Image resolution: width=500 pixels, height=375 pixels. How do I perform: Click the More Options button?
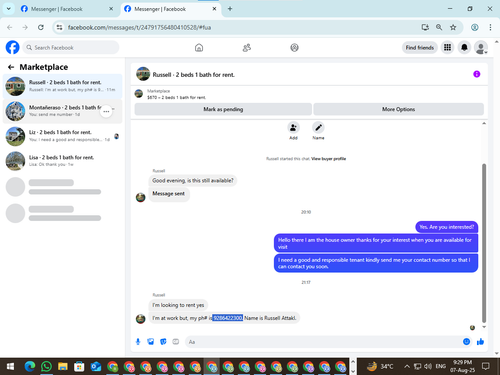point(398,109)
